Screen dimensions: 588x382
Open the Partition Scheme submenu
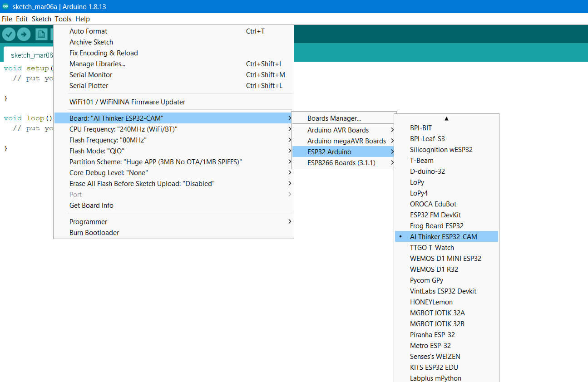click(x=155, y=162)
